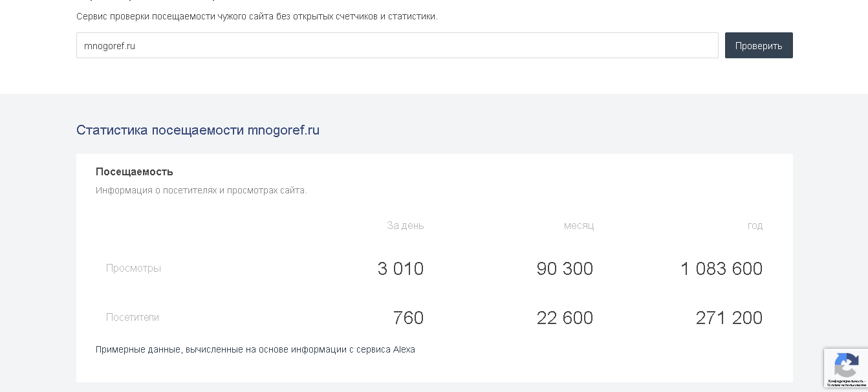Select the yearly visitors value 271 200
The height and width of the screenshot is (392, 868).
[729, 317]
